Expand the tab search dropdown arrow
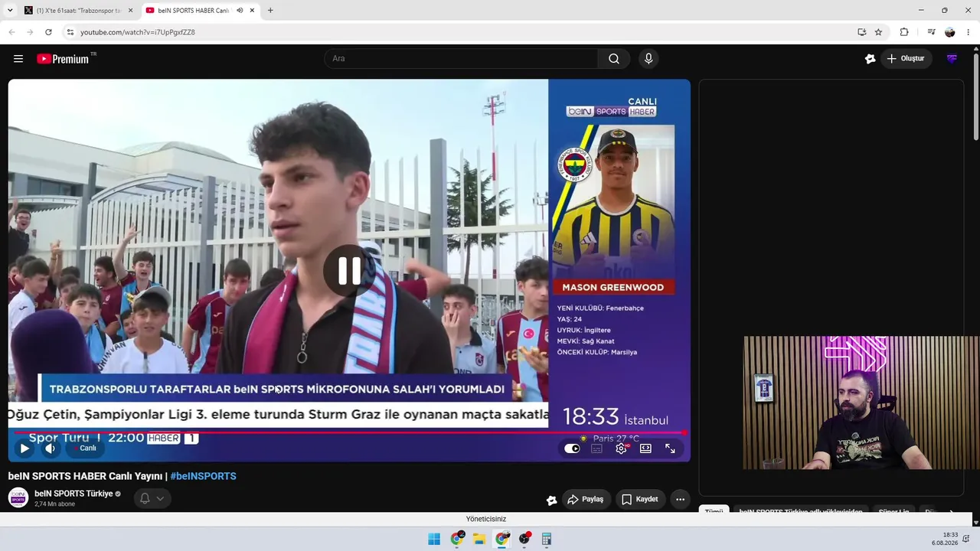 (10, 11)
